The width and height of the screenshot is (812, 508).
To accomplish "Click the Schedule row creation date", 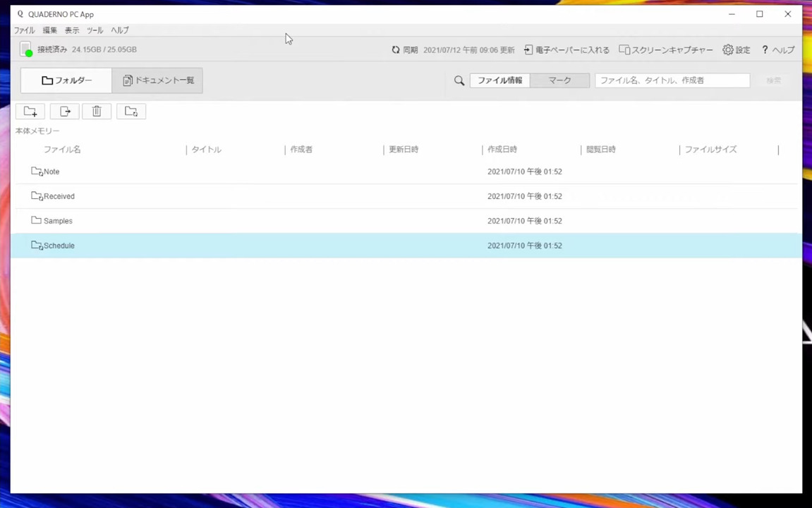I will [x=525, y=246].
